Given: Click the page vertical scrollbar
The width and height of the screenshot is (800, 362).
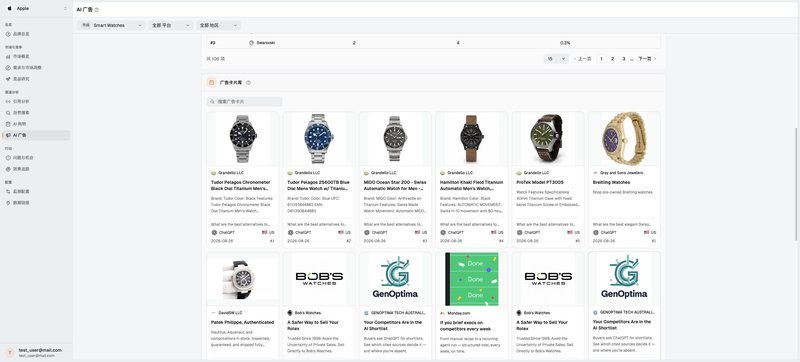Looking at the screenshot, I should (x=796, y=184).
